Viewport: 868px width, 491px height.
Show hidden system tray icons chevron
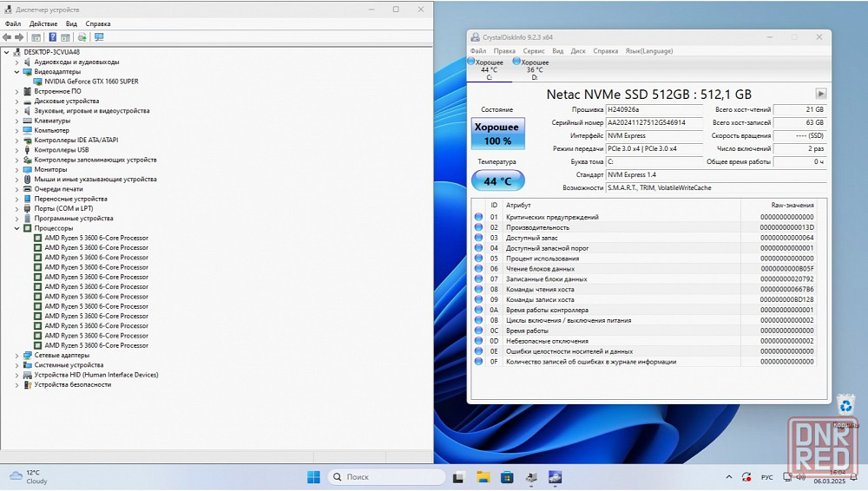[x=728, y=477]
